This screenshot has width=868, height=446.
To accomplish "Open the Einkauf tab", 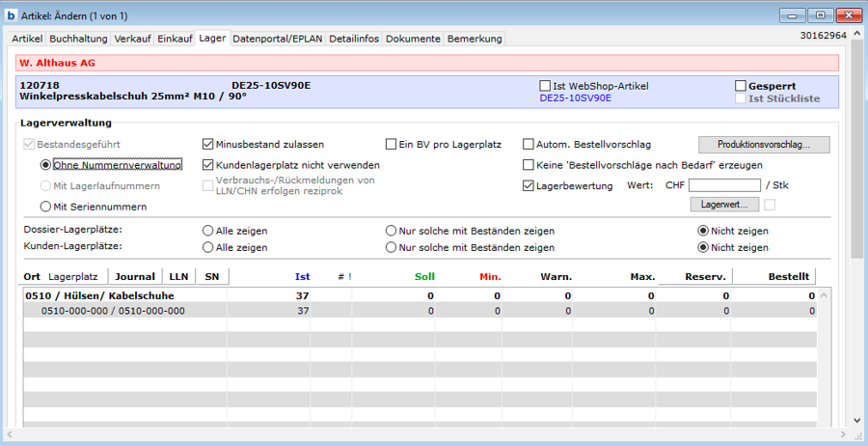I will (175, 39).
